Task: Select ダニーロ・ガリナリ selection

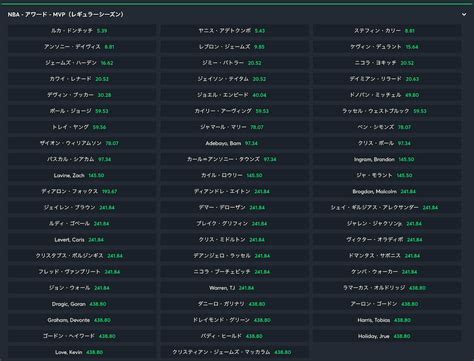Action: pos(234,304)
